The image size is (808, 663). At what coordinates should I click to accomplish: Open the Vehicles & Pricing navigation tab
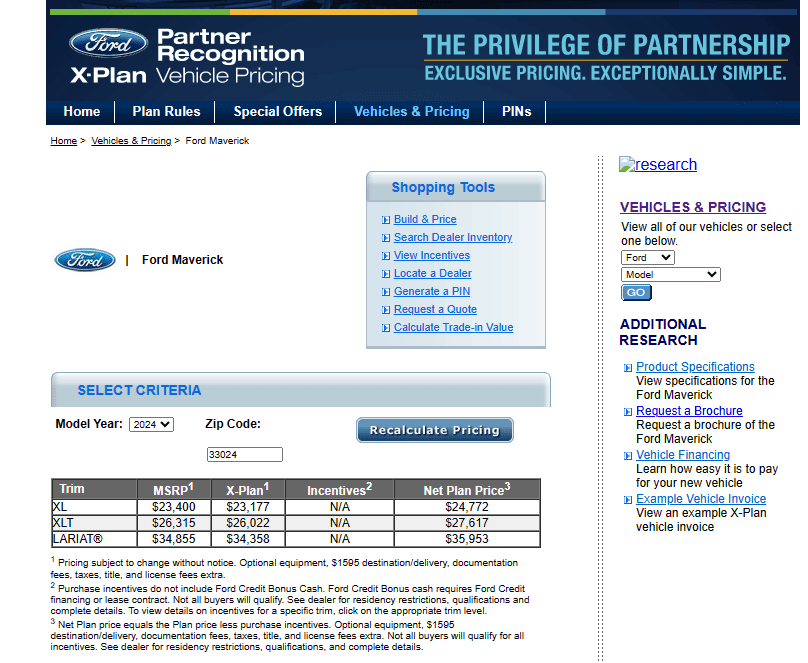pos(411,112)
